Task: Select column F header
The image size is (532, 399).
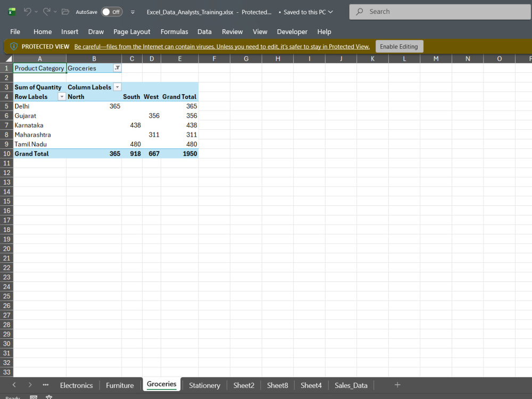Action: click(214, 59)
